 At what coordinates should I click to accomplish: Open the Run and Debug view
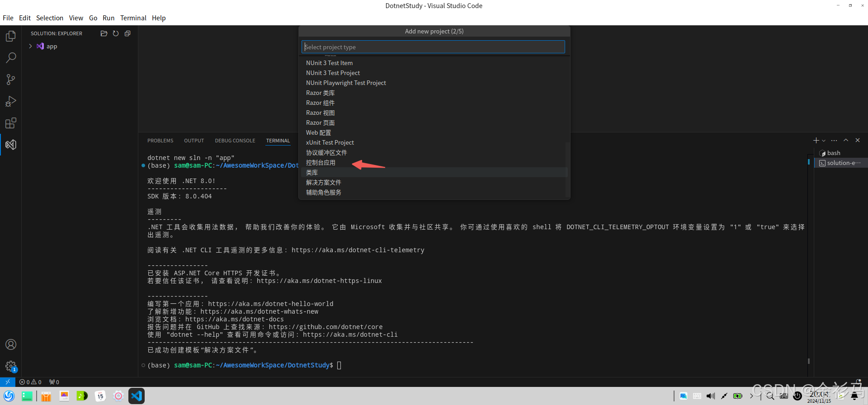(11, 101)
